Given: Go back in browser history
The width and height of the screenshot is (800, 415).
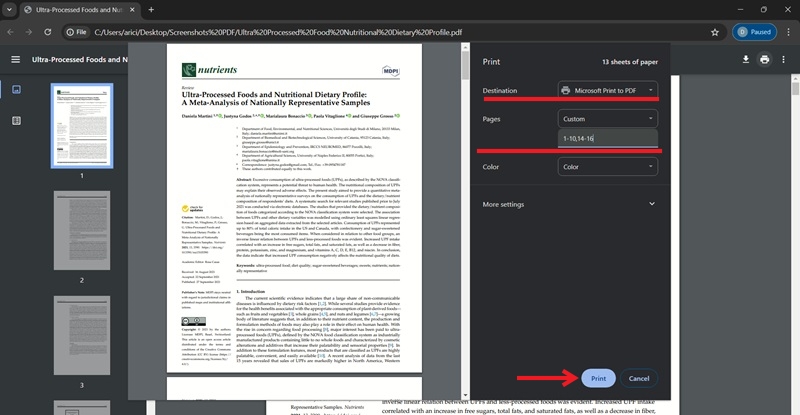Looking at the screenshot, I should click(x=10, y=32).
